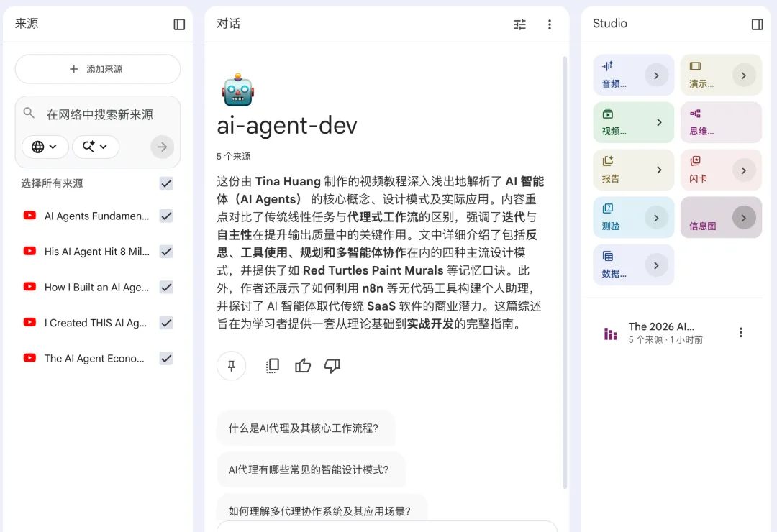Click the video overview icon
777x532 pixels.
point(607,114)
